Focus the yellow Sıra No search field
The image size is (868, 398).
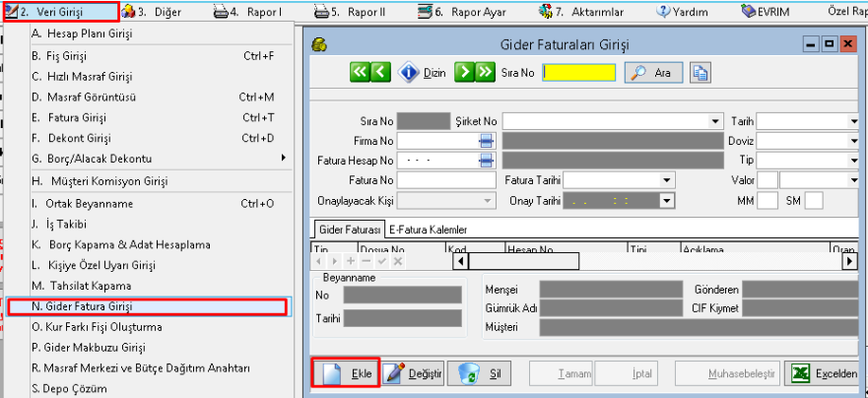579,73
